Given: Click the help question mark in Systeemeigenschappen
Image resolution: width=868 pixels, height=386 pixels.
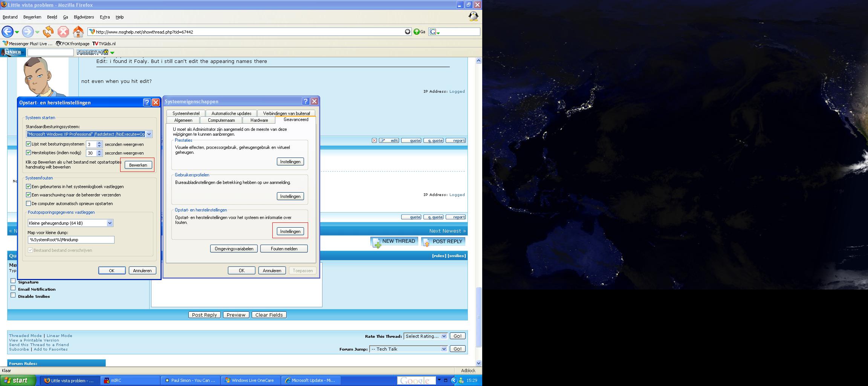Looking at the screenshot, I should pos(306,101).
